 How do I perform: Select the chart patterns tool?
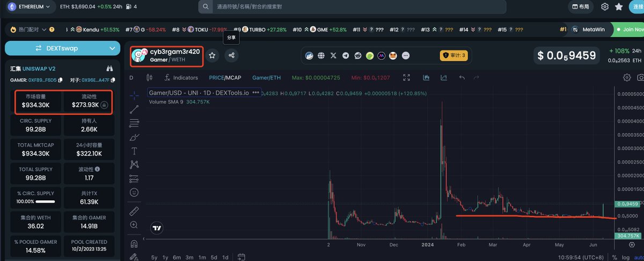[x=134, y=165]
